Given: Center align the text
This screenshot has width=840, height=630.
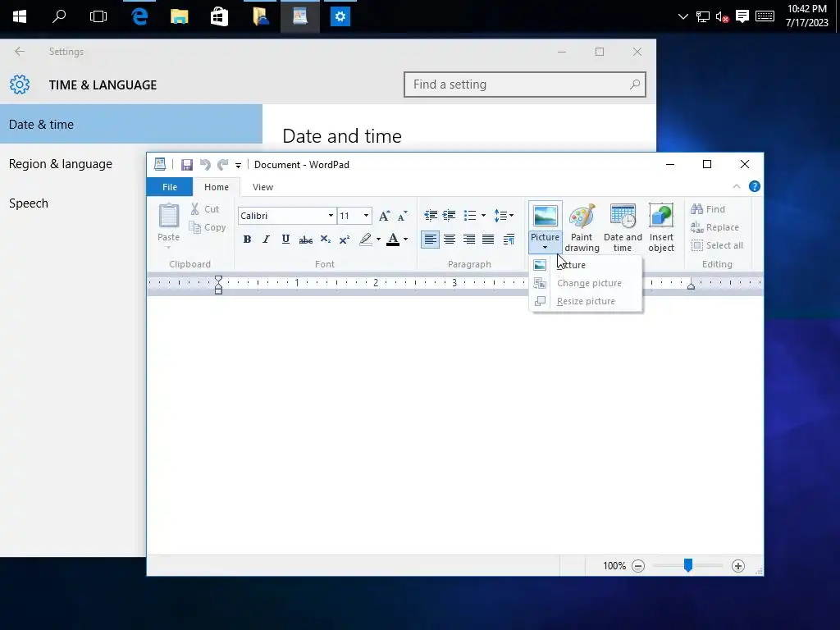Looking at the screenshot, I should point(450,240).
